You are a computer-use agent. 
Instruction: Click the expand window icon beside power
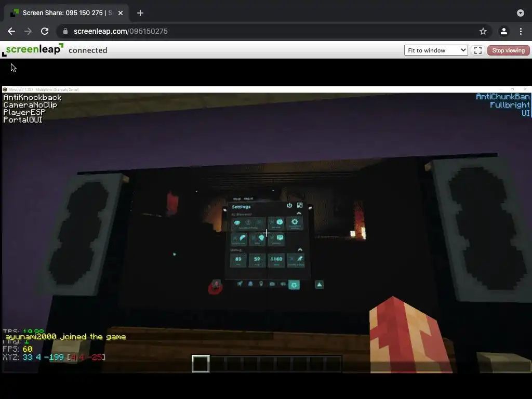(x=300, y=205)
